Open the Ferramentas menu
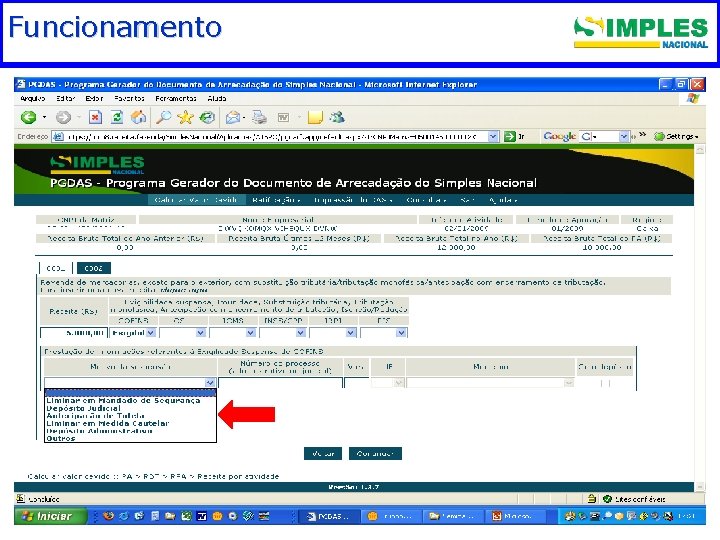The width and height of the screenshot is (720, 540). click(176, 98)
